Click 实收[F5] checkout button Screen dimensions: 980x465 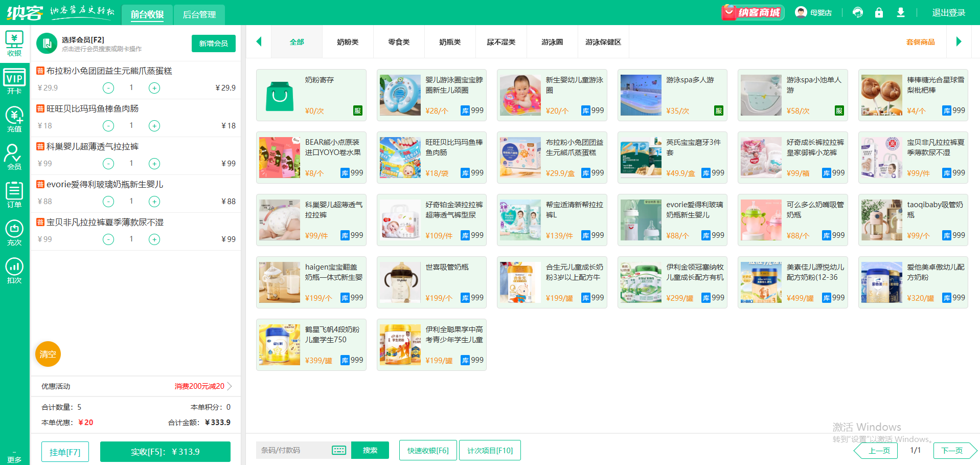tap(165, 452)
